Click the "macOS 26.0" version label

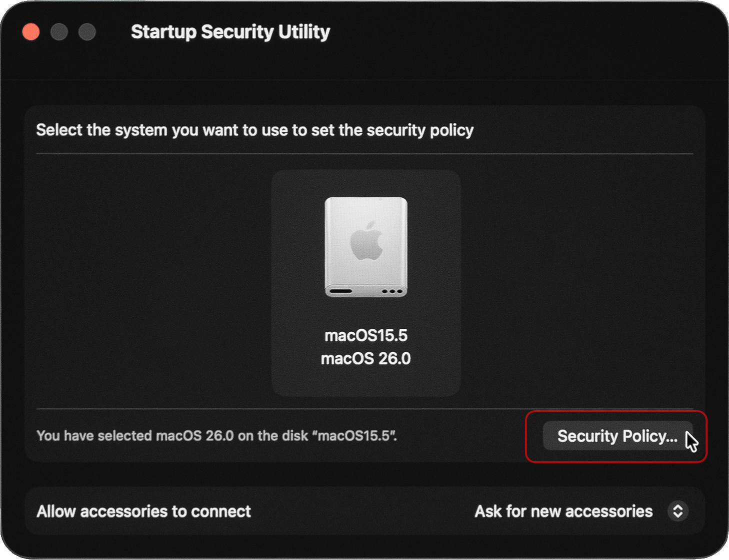point(365,359)
